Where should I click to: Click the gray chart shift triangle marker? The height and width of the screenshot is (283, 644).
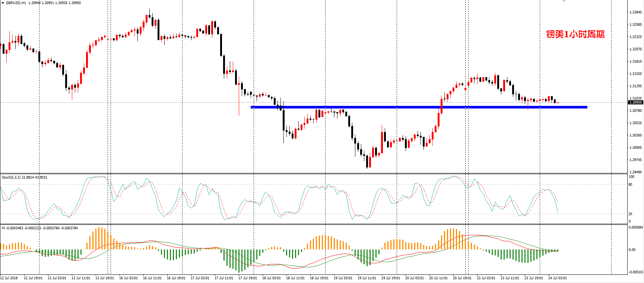[x=564, y=1]
